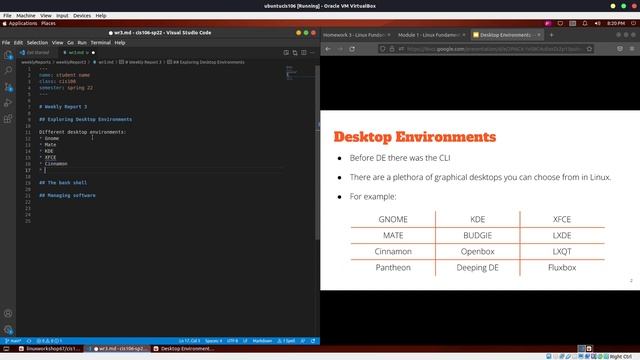Switch to the Desktop Environment taskbar window

(184, 349)
